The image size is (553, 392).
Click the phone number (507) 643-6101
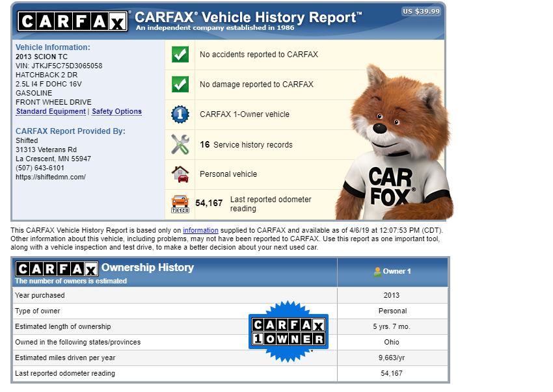(40, 168)
